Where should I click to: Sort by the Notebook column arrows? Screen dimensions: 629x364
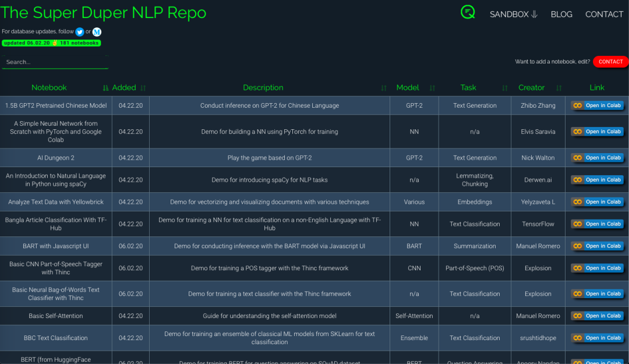pos(105,88)
